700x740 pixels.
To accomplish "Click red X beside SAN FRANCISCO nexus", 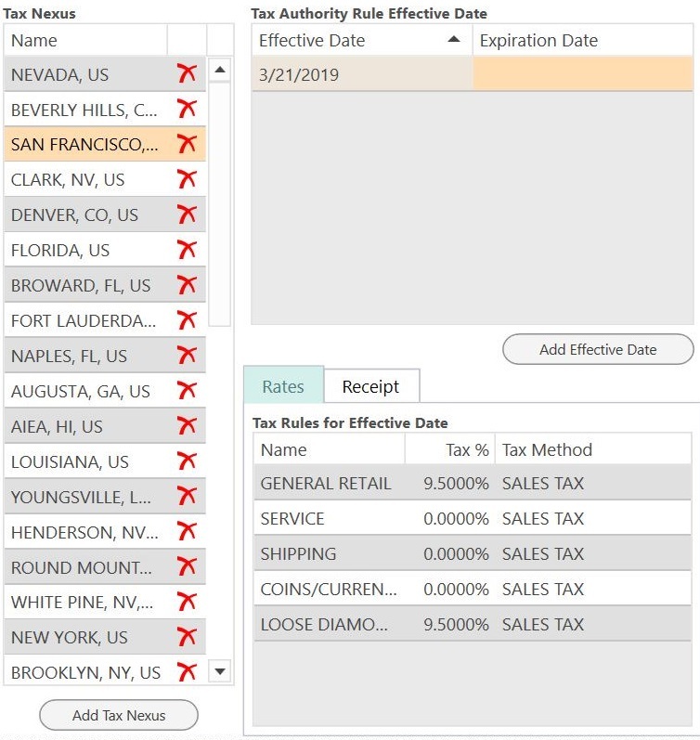I will [x=187, y=144].
